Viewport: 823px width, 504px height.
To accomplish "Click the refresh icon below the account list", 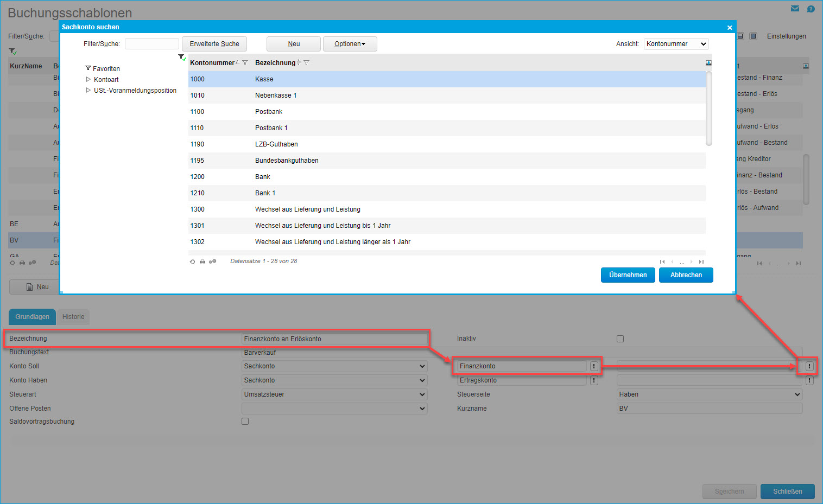I will (192, 261).
